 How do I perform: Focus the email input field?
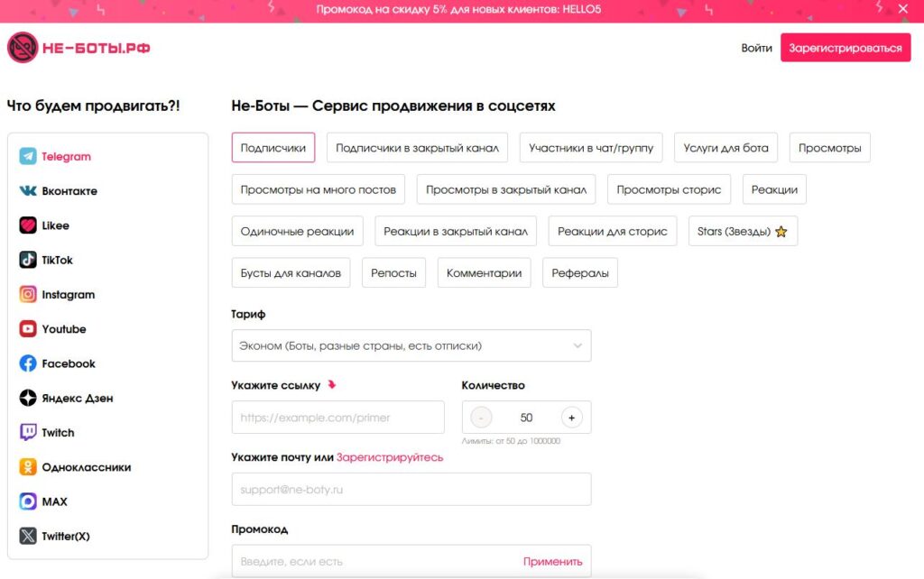[411, 489]
